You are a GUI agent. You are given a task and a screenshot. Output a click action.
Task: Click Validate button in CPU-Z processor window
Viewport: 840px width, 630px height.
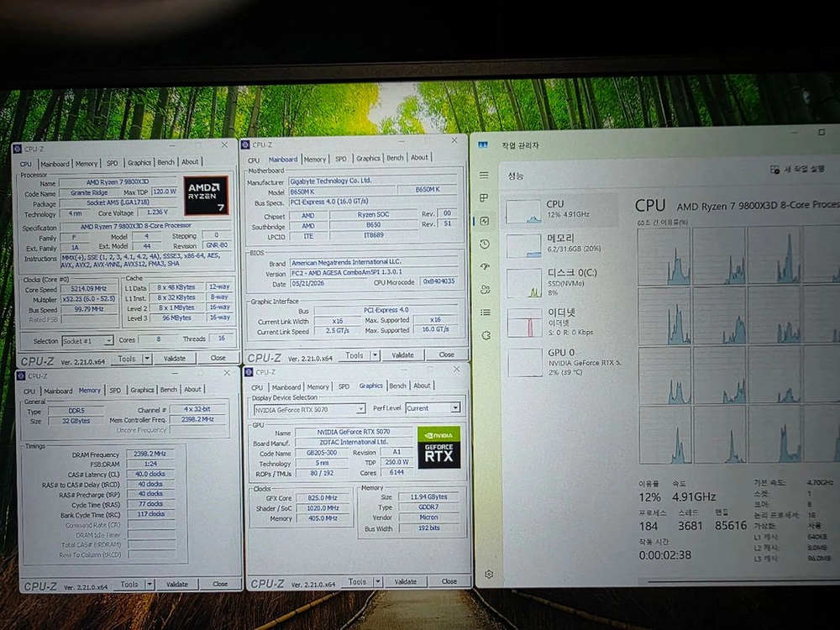tap(175, 358)
